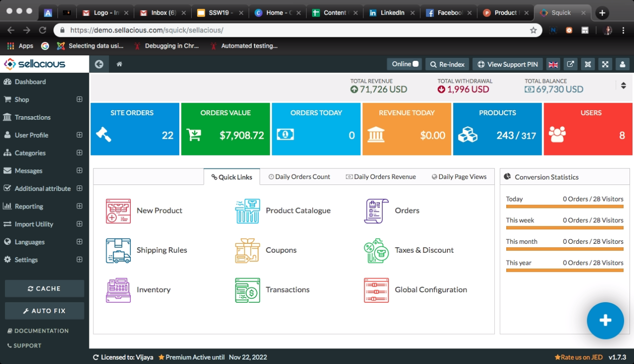Switch to Daily Page Views tab
Viewport: 634px width, 364px height.
459,177
